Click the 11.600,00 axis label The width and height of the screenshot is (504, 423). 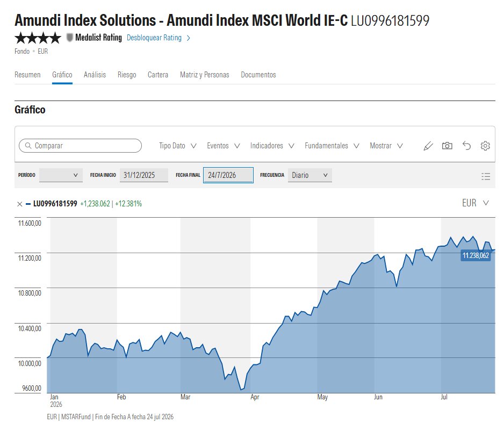pyautogui.click(x=30, y=224)
